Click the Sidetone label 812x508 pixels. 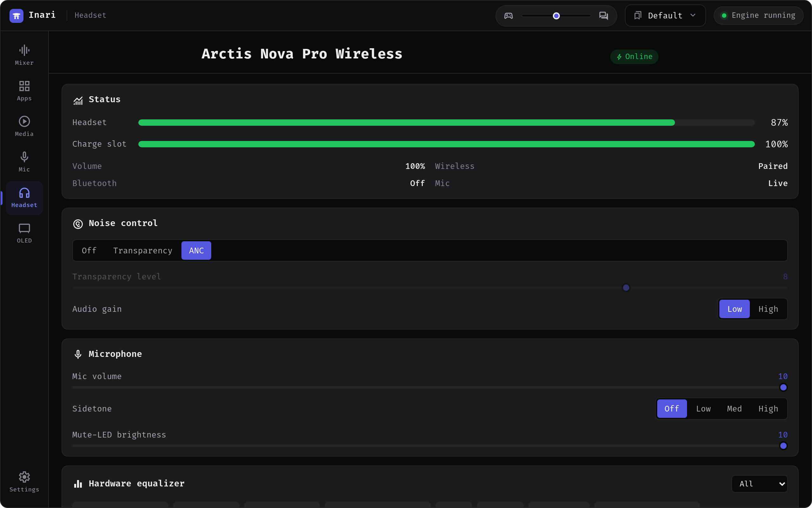tap(92, 409)
